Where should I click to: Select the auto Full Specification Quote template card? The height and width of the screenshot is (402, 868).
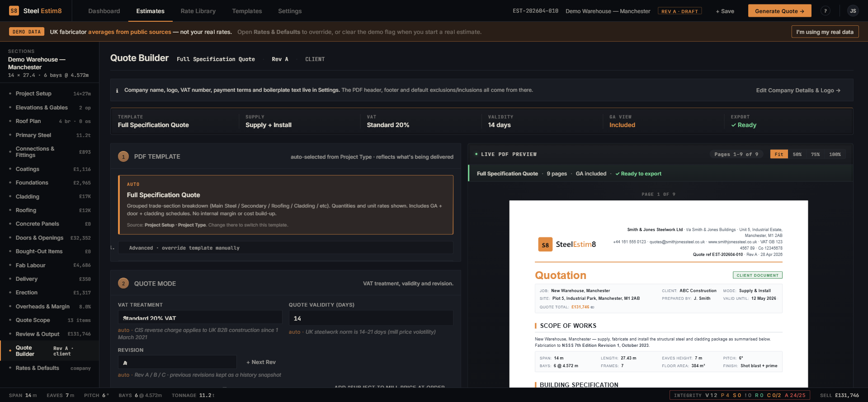[x=286, y=205]
